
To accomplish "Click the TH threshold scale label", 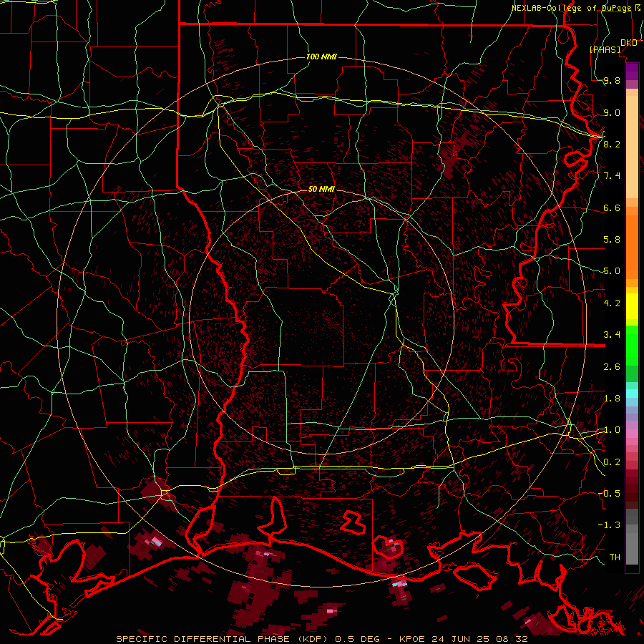I will point(615,557).
